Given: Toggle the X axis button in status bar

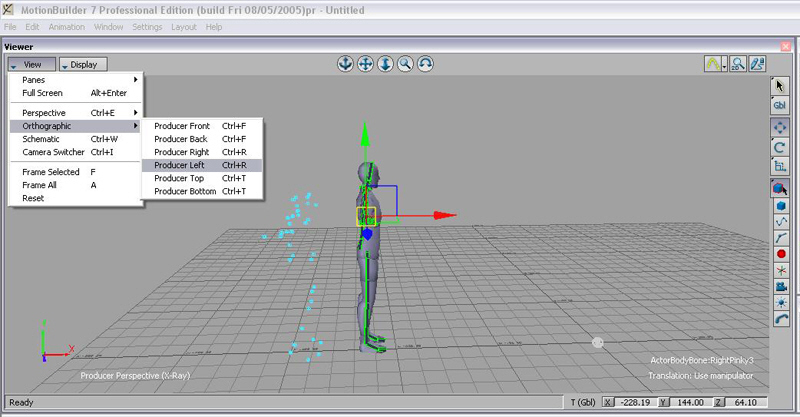Looking at the screenshot, I should tap(608, 402).
